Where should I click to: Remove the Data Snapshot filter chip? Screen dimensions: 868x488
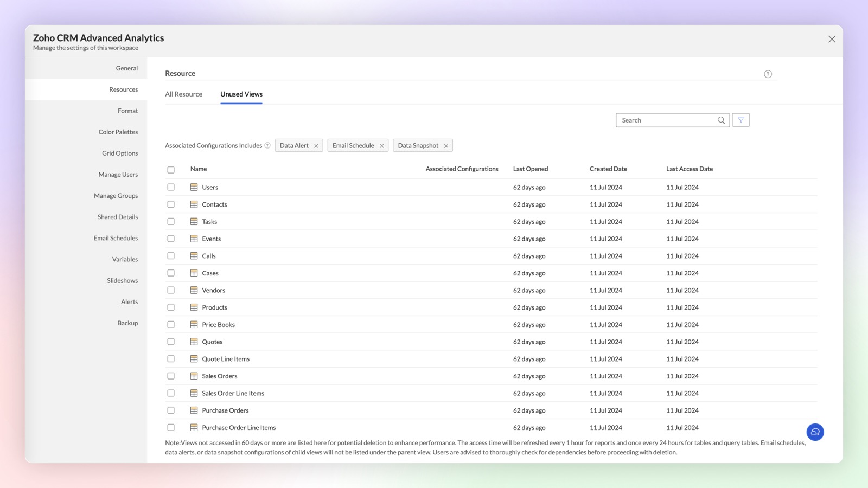click(x=446, y=146)
